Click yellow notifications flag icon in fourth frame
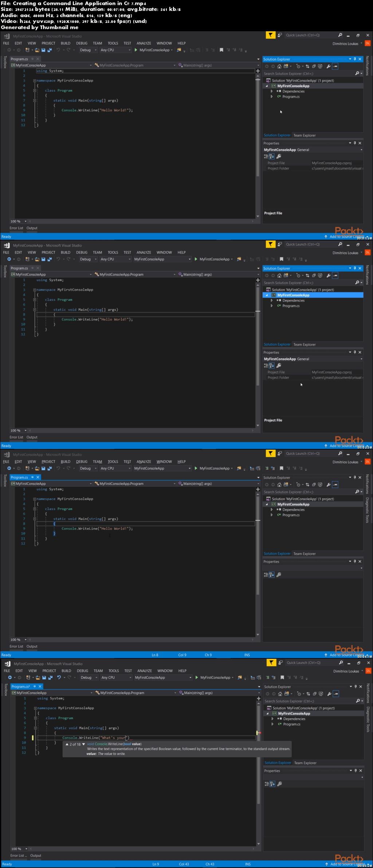The image size is (373, 868). [271, 663]
